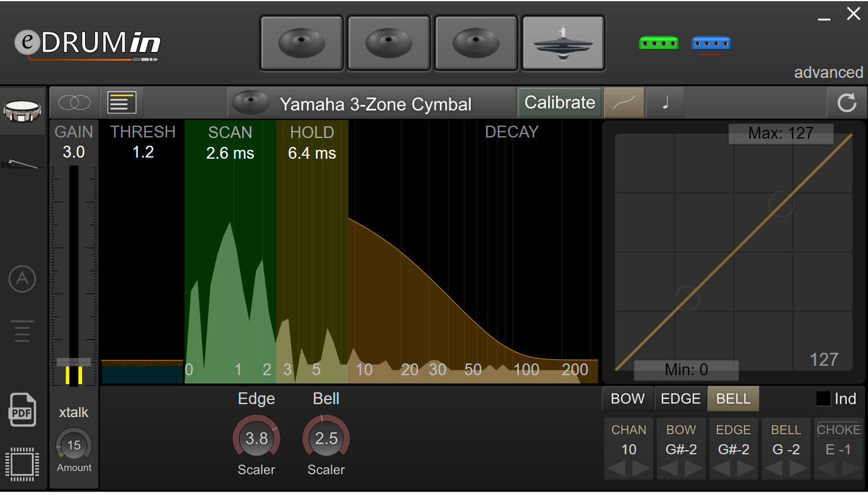Select the first cymbal input pad

point(302,43)
